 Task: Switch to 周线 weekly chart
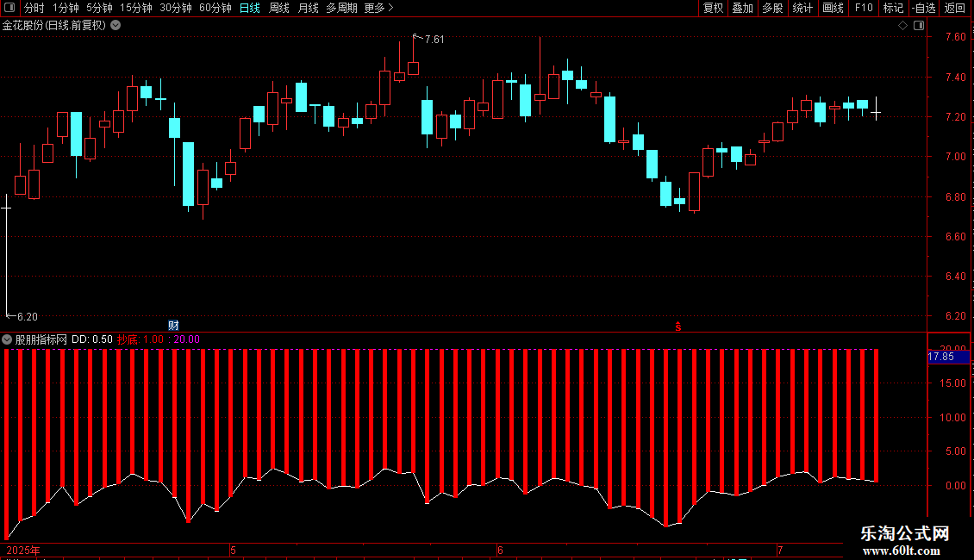pyautogui.click(x=279, y=8)
